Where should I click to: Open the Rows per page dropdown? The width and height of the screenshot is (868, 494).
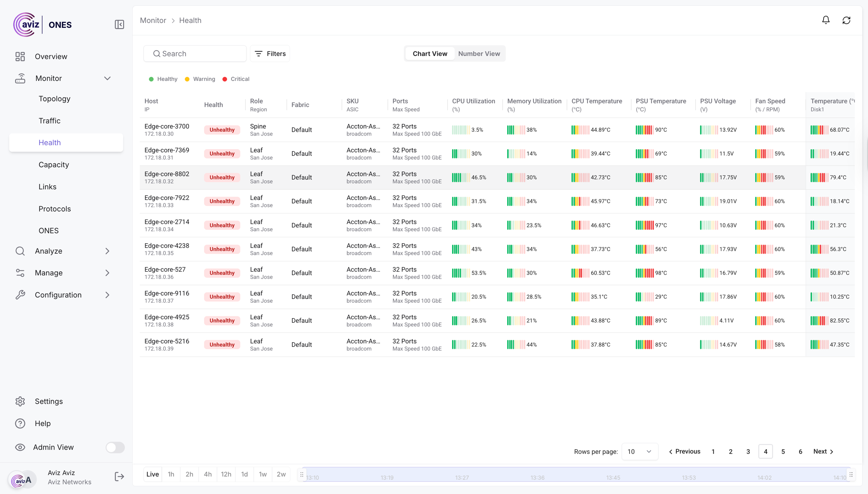click(x=639, y=451)
